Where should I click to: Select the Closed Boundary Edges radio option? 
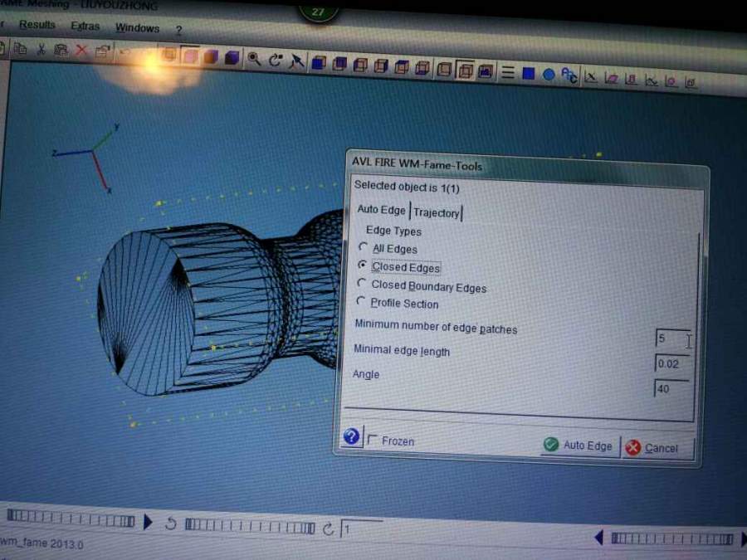(362, 283)
